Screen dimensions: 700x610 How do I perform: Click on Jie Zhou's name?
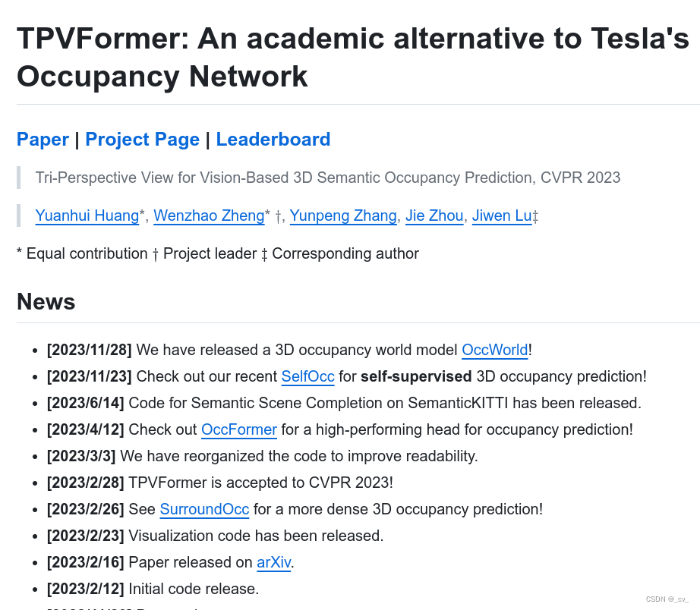tap(434, 215)
